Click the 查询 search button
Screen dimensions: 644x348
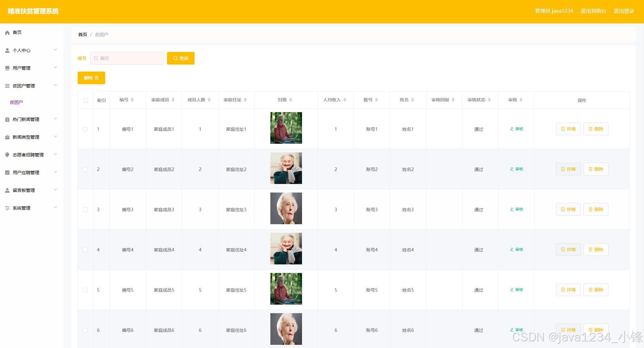pyautogui.click(x=181, y=58)
